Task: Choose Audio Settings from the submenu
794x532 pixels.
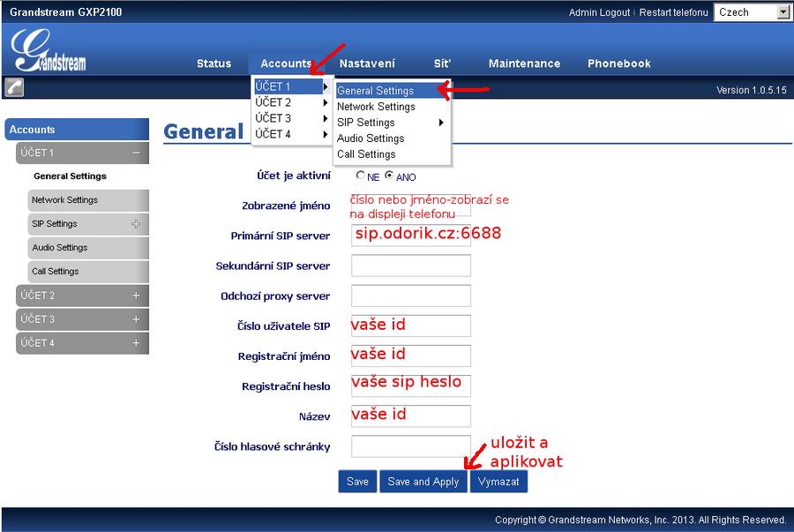Action: 371,139
